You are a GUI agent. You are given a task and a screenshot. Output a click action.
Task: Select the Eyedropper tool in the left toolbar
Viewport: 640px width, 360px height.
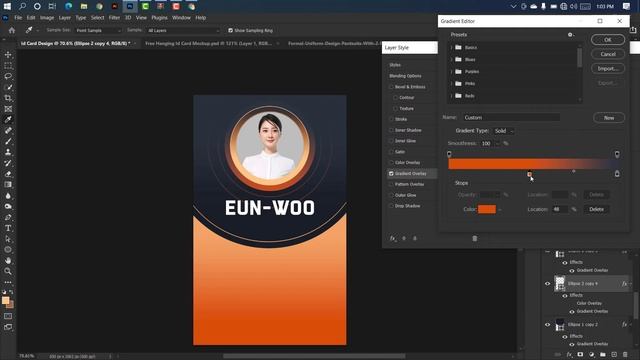pos(8,120)
